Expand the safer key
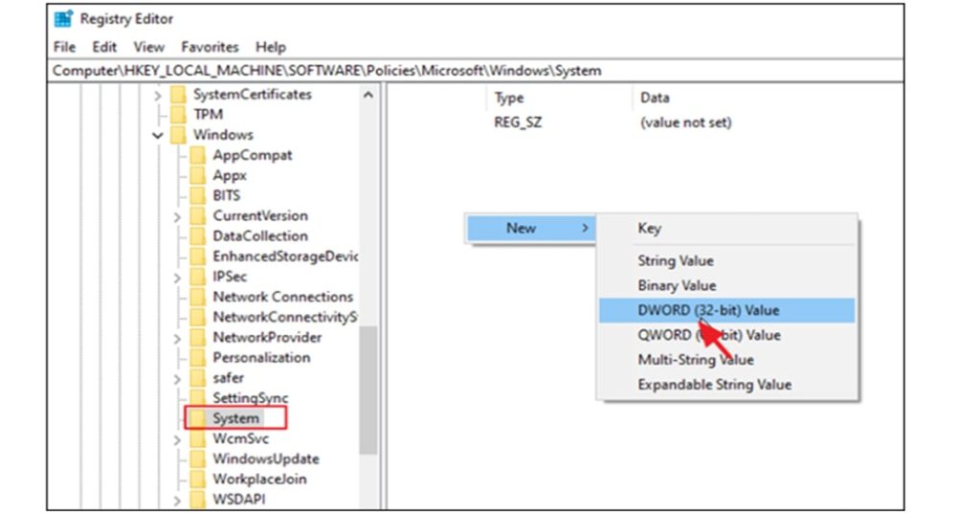The image size is (980, 513). pos(177,379)
